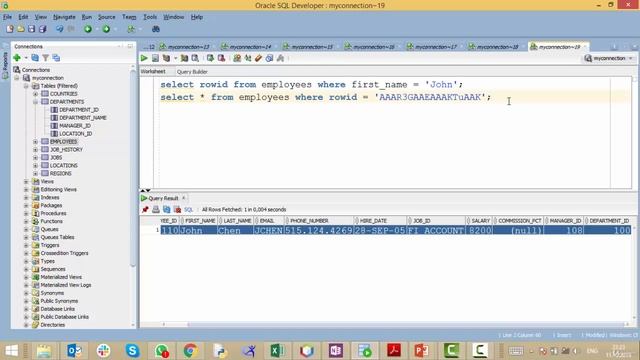Open Chrome from the taskbar

tap(190, 350)
